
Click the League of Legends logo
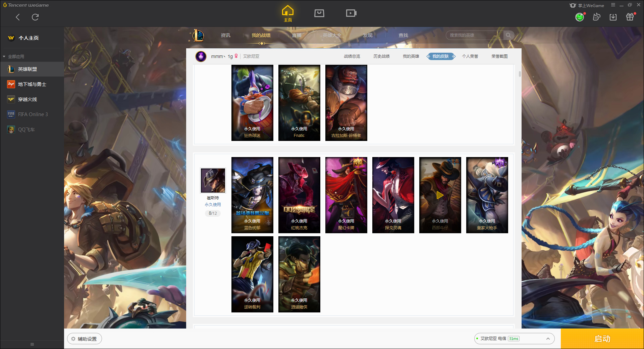tap(198, 35)
